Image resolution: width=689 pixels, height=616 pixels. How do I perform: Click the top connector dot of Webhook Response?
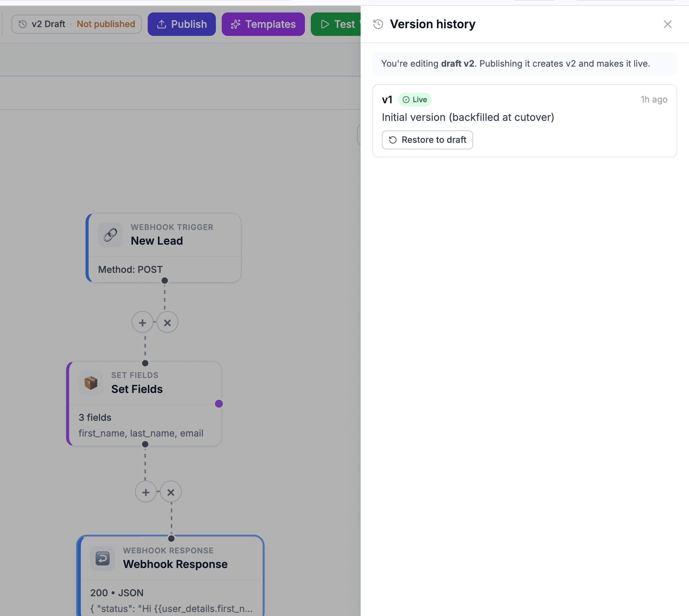pos(171,538)
